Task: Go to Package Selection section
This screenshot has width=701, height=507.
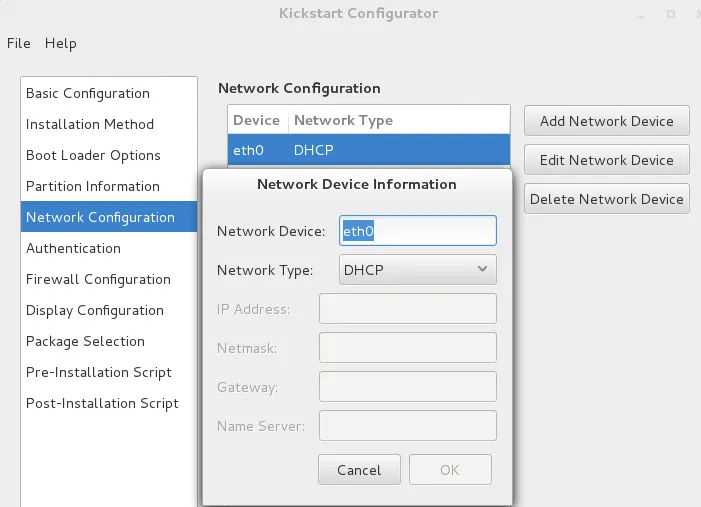Action: (85, 341)
